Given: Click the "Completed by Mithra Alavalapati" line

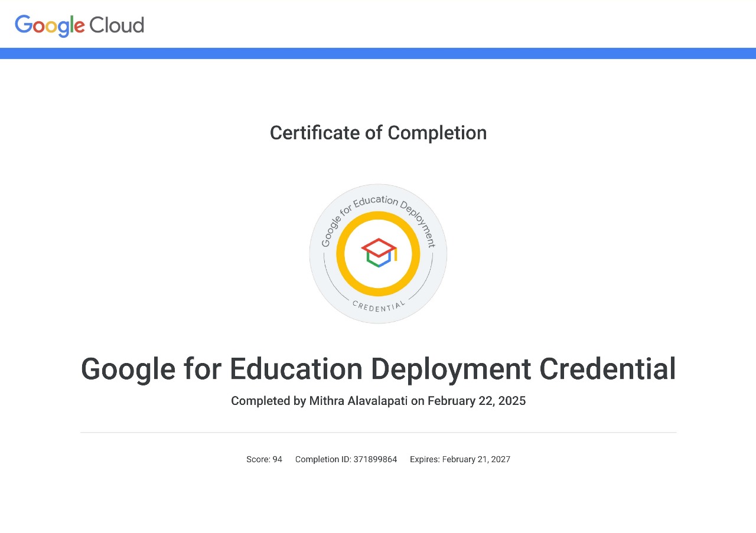Looking at the screenshot, I should click(x=378, y=401).
